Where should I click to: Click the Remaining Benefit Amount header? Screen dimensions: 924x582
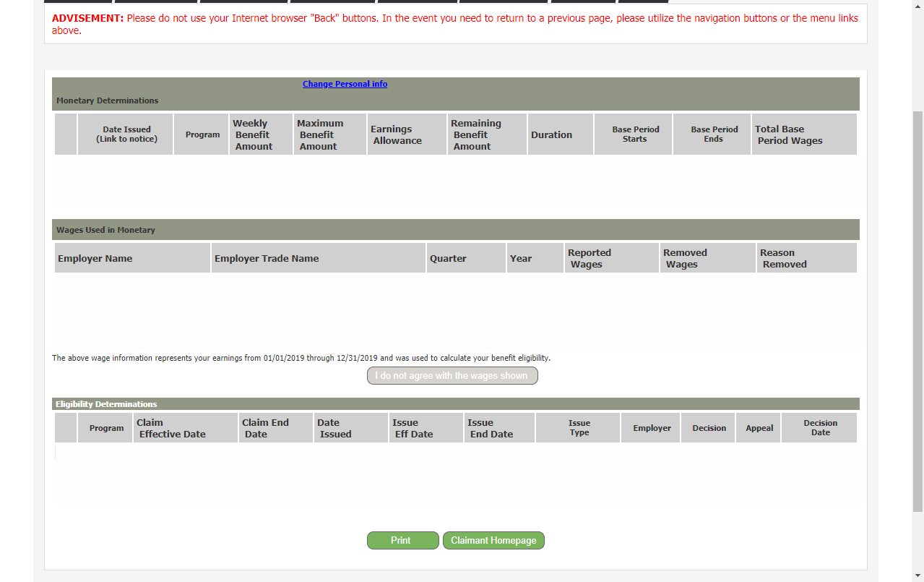pyautogui.click(x=486, y=134)
